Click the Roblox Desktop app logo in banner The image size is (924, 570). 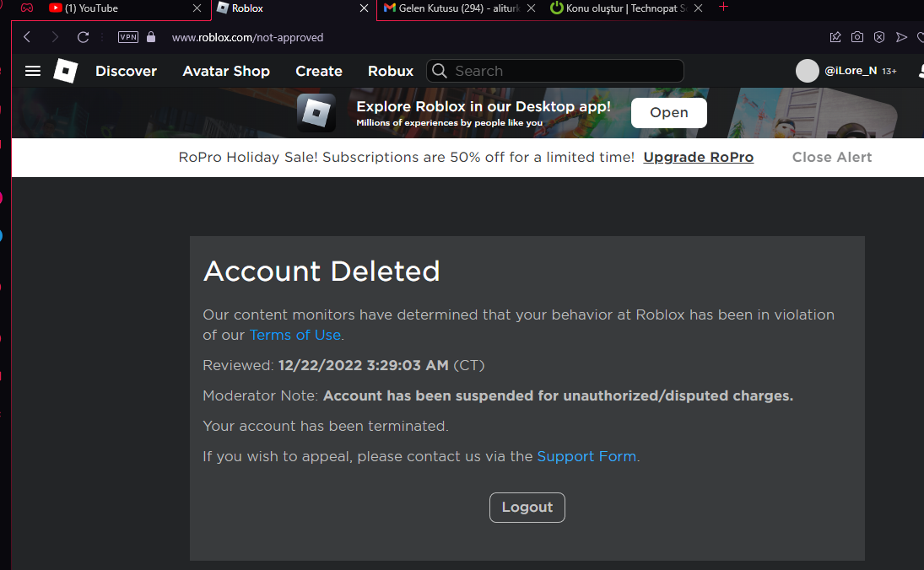pyautogui.click(x=316, y=112)
